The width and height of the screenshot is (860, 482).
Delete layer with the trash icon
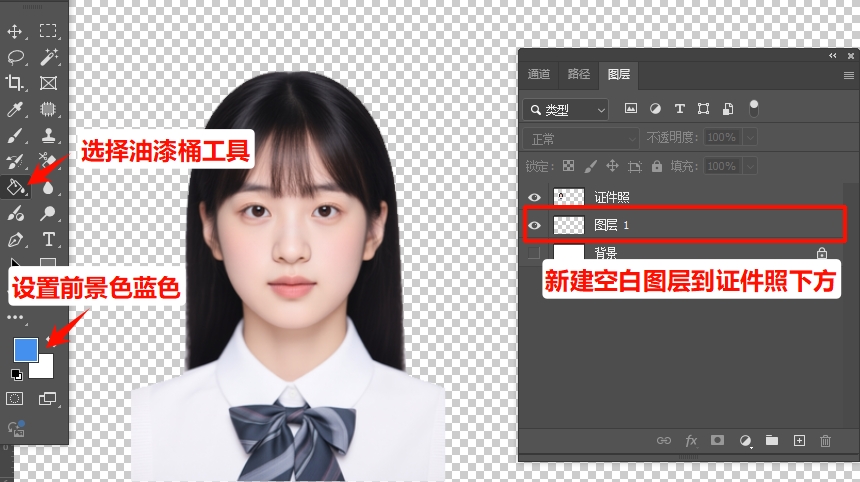tap(825, 440)
